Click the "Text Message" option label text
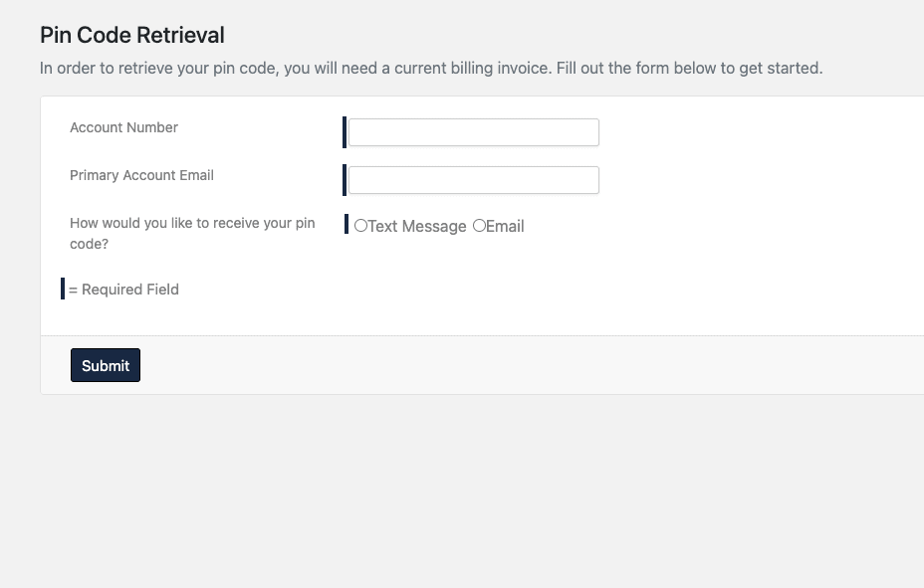Viewport: 924px width, 588px height. tap(417, 226)
